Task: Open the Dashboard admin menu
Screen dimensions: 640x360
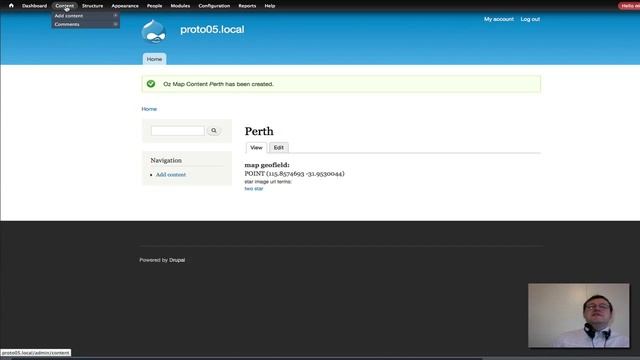Action: [x=34, y=6]
